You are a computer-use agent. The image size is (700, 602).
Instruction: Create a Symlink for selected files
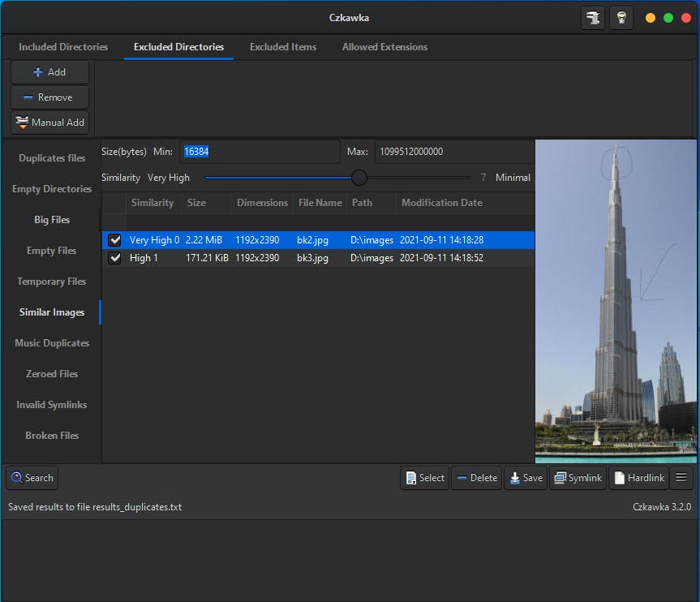(x=578, y=478)
